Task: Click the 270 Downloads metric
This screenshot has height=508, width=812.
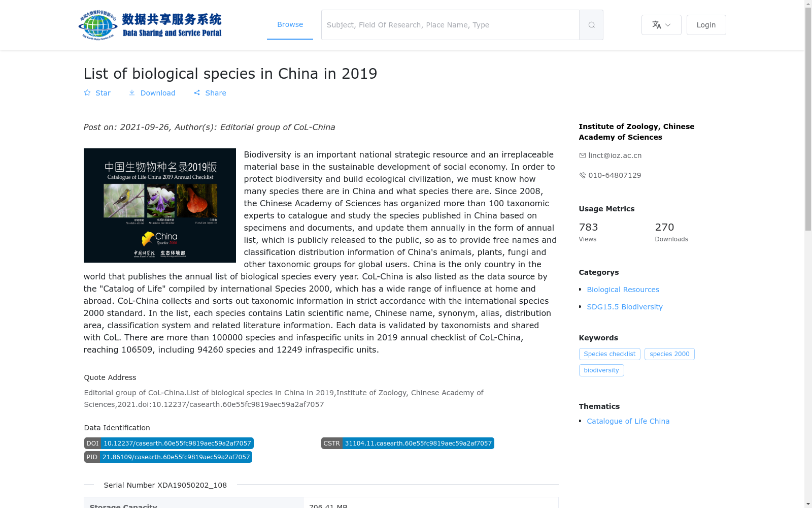Action: pos(671,232)
